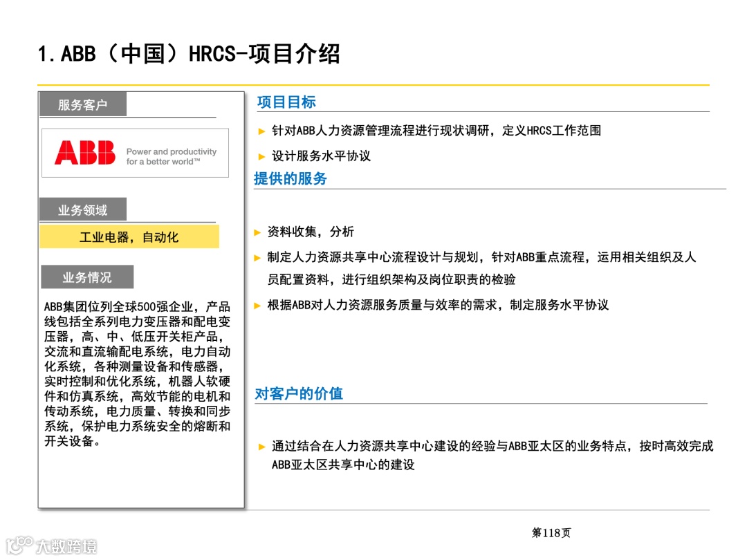Click the yellow "工业电器，自动化" box
The width and height of the screenshot is (747, 560).
pos(129,236)
